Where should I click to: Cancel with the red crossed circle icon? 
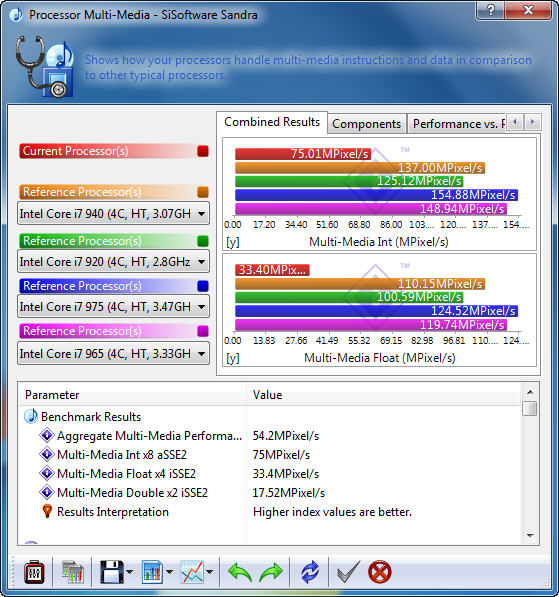[x=380, y=572]
